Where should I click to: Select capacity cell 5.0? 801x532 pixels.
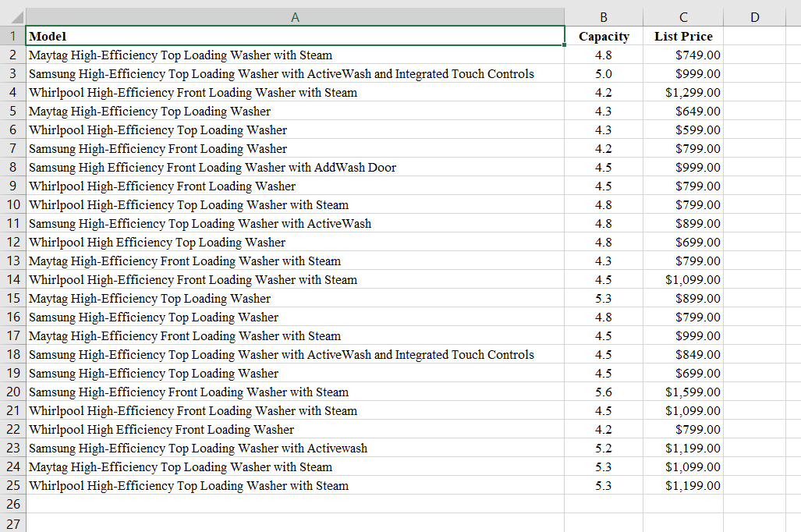click(604, 73)
